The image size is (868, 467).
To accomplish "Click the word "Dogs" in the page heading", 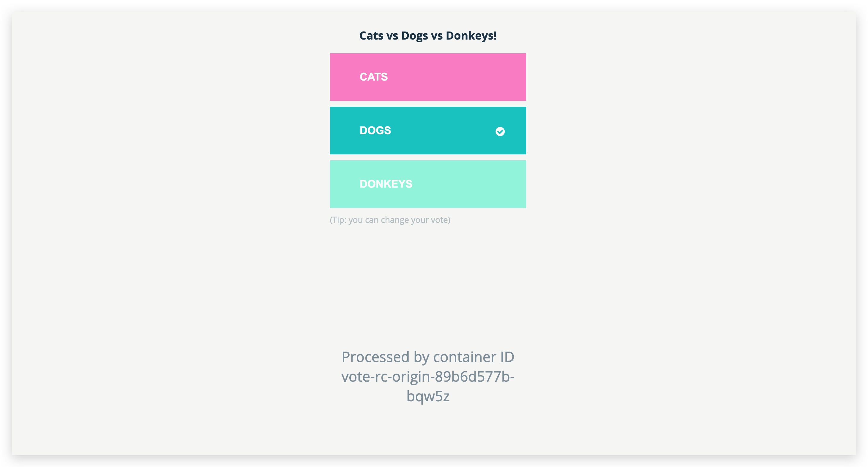I will [414, 36].
